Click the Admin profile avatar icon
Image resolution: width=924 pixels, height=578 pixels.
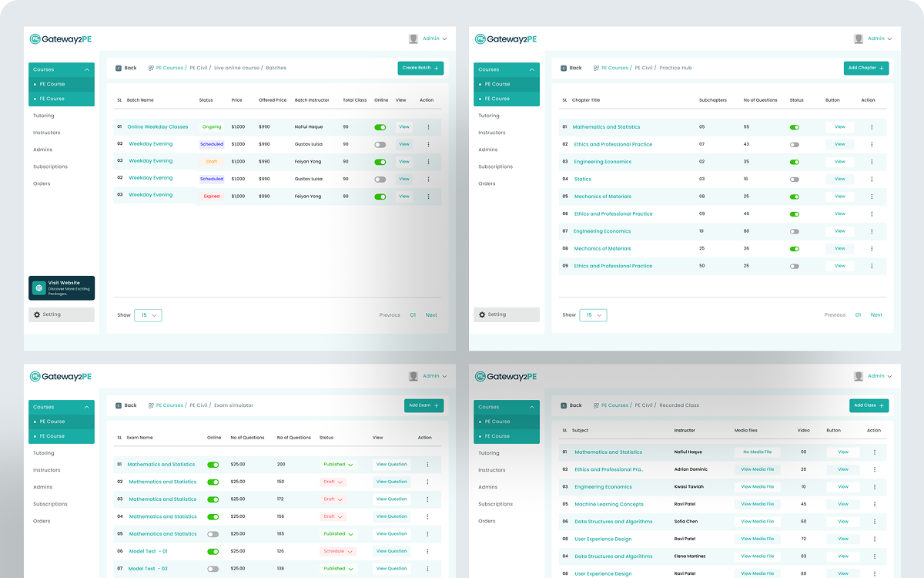click(413, 39)
